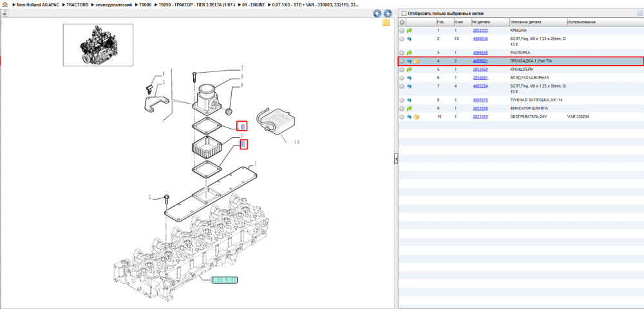Viewport: 644px width, 309px height.
Task: Open package icon for ПРОКЛАДКА row
Action: [417, 62]
